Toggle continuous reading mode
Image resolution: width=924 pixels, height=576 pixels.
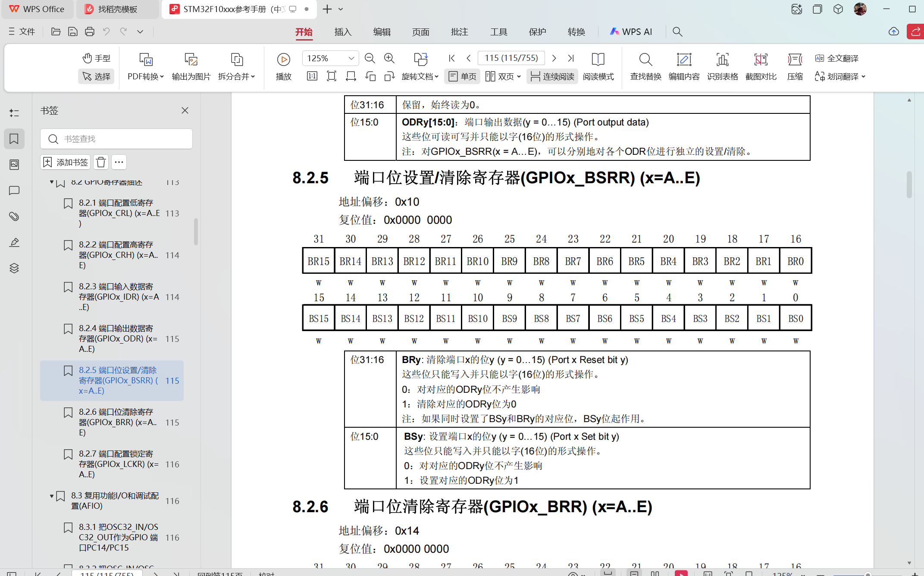552,76
